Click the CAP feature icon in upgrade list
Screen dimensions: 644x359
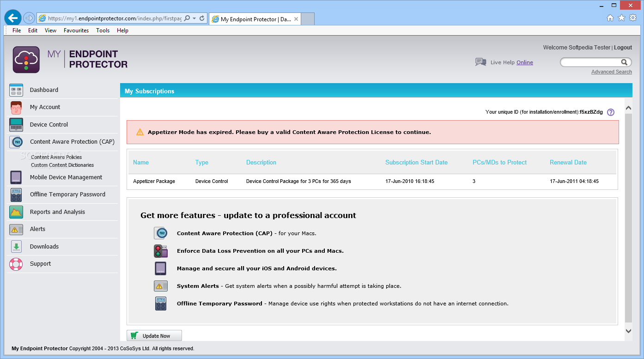pyautogui.click(x=161, y=233)
